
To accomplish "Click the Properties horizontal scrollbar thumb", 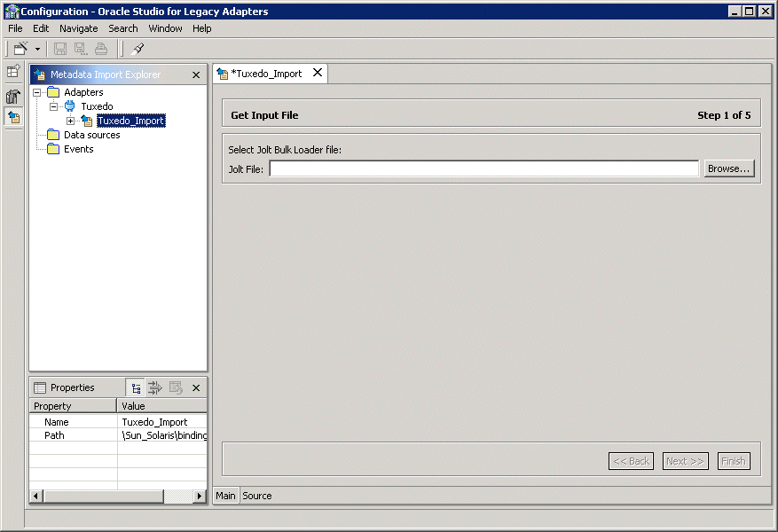I will coord(103,496).
